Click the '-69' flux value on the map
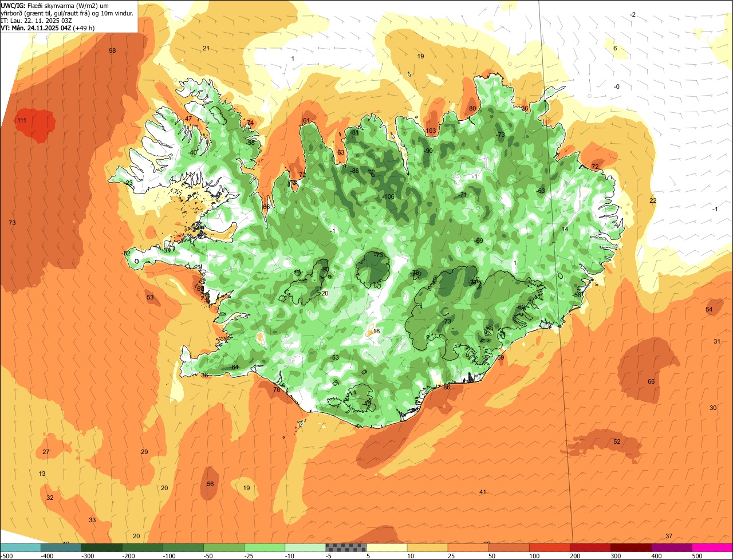The image size is (733, 560). (x=479, y=240)
